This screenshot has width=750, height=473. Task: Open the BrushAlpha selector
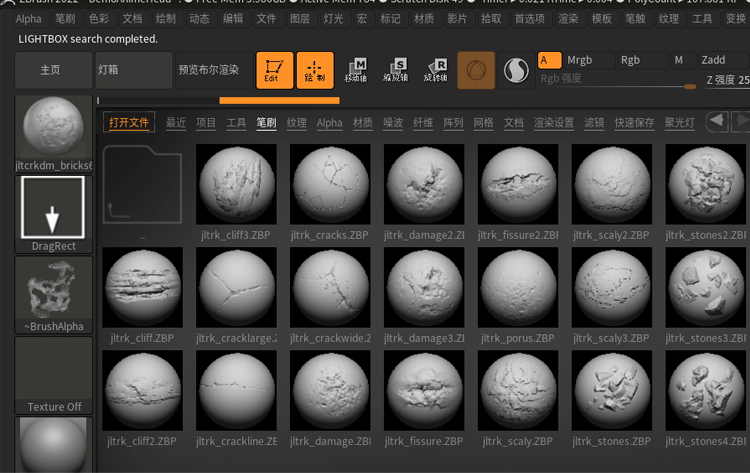(54, 294)
